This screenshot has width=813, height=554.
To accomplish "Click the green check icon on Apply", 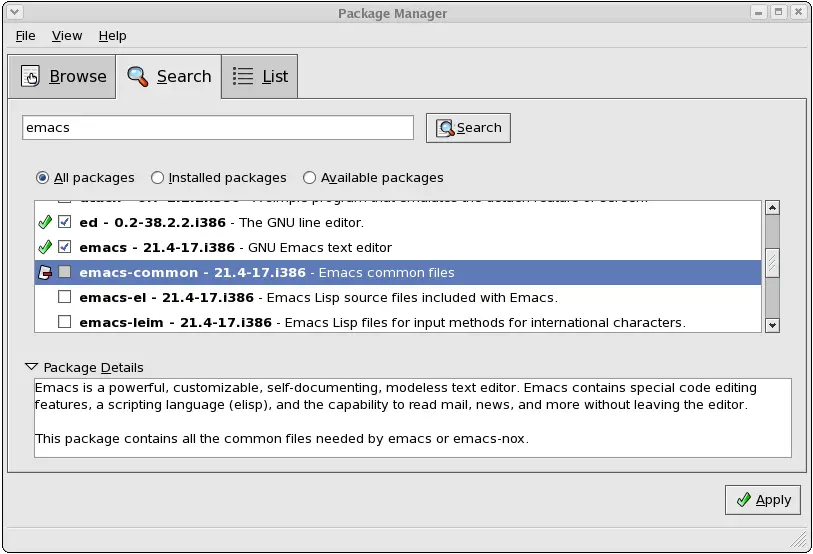I will (743, 500).
